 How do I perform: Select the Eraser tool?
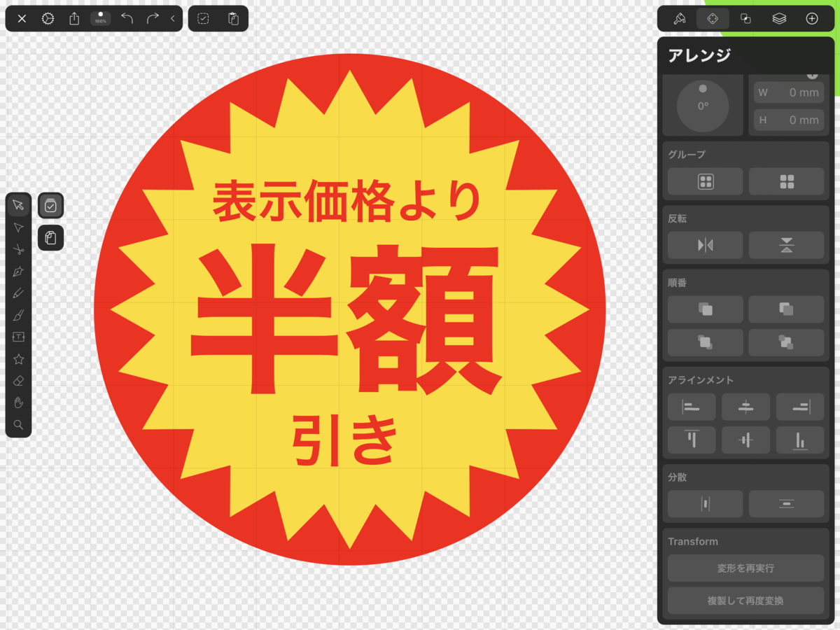(19, 381)
